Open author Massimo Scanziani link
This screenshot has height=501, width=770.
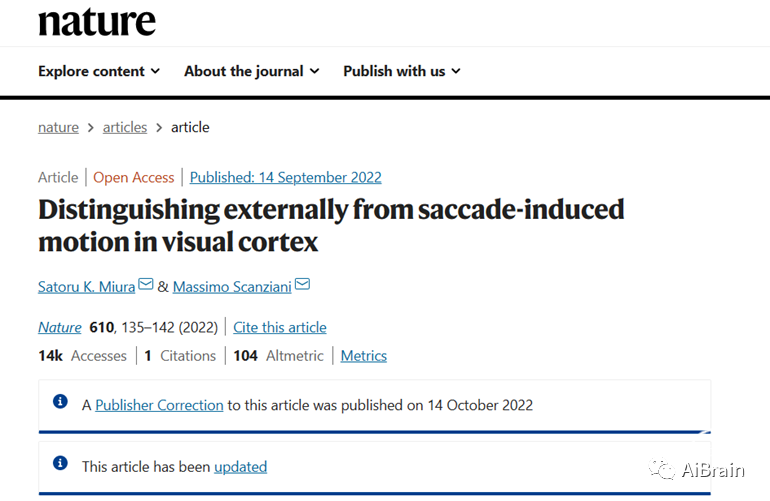tap(232, 286)
